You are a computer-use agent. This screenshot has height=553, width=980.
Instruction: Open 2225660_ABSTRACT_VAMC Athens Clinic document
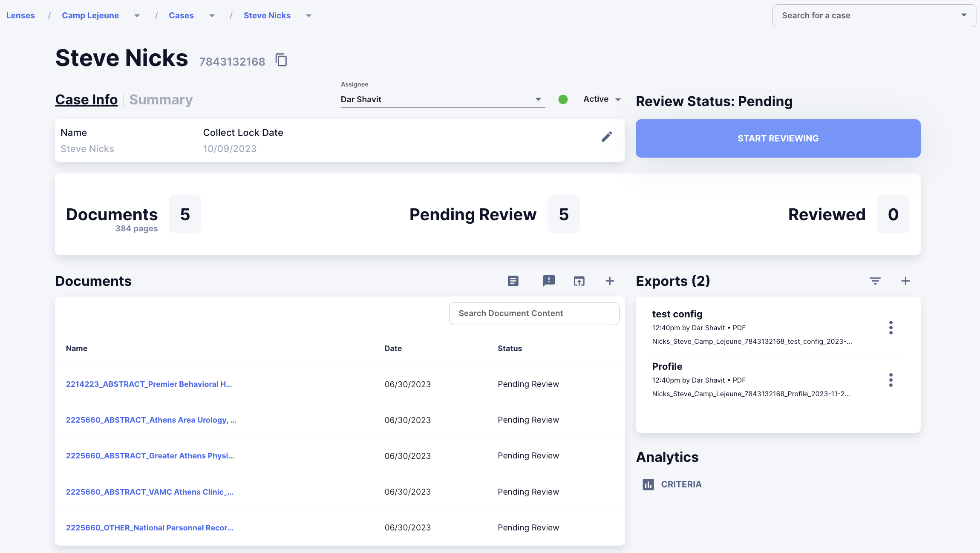(x=150, y=492)
